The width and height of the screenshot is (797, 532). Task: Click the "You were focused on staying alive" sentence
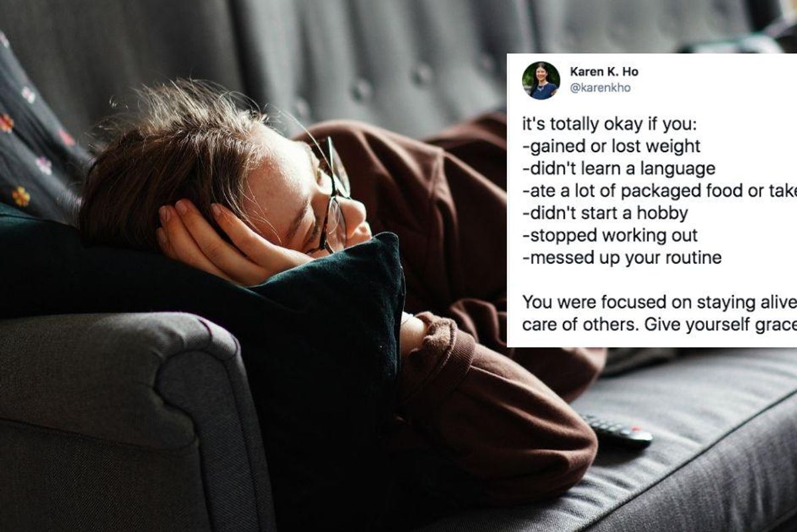click(660, 302)
